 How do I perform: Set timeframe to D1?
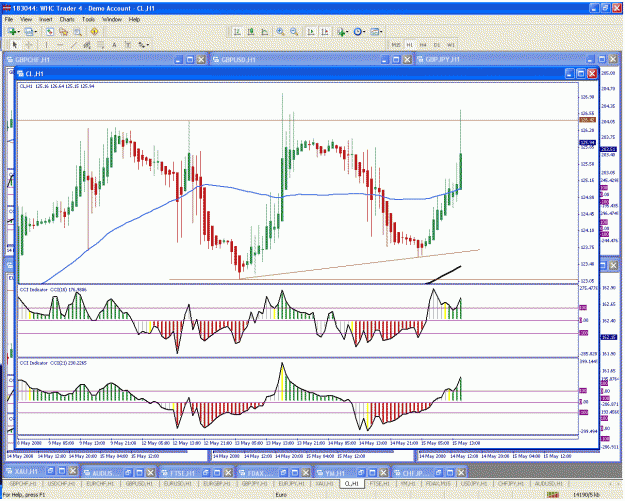[x=437, y=45]
